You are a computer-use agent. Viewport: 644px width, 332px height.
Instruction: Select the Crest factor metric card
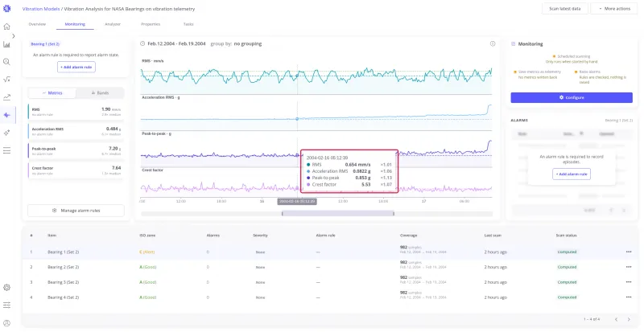(x=76, y=170)
